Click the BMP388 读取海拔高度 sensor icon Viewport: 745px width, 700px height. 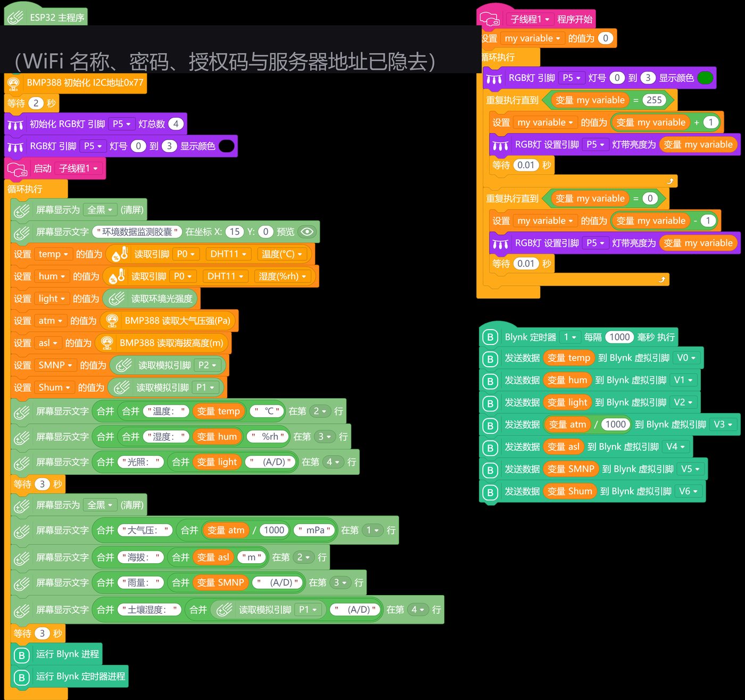point(107,343)
